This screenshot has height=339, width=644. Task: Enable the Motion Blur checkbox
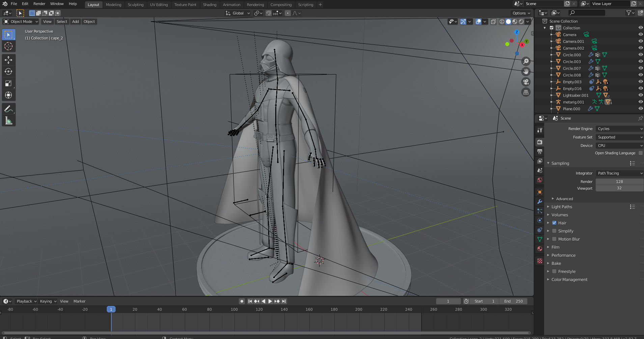click(554, 239)
